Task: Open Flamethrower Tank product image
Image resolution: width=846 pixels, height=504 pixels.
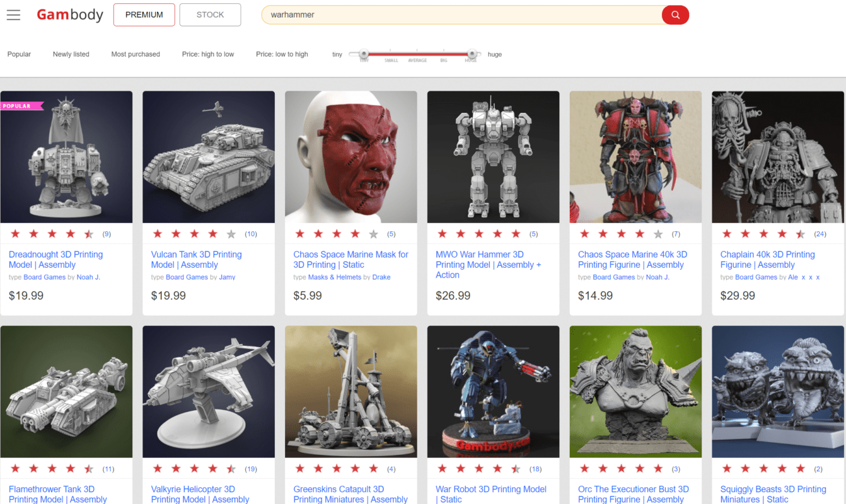Action: [66, 392]
